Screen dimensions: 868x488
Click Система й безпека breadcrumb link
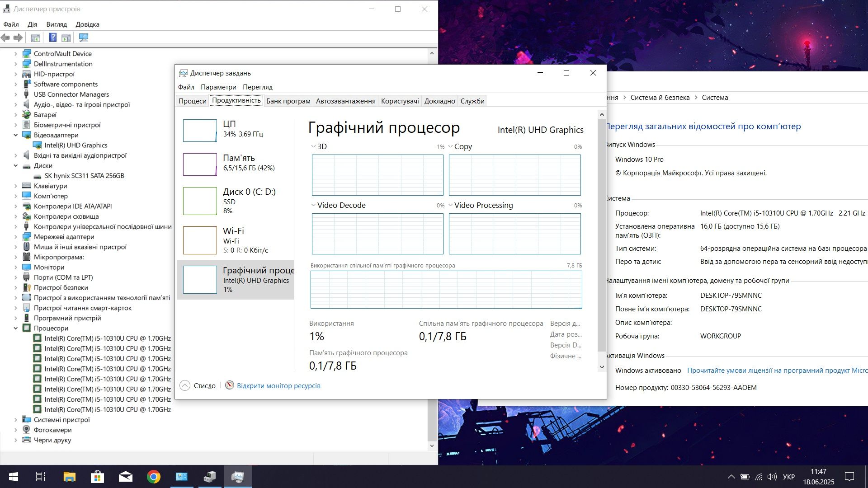click(660, 98)
